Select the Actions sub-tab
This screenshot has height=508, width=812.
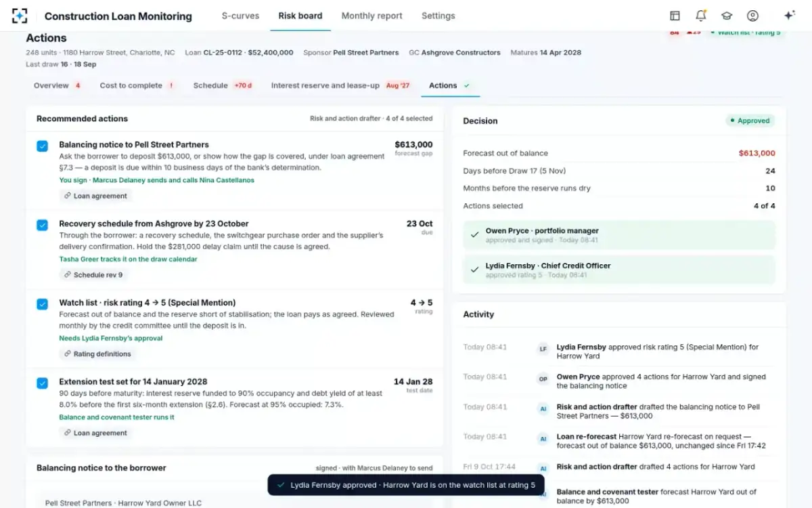click(x=450, y=85)
